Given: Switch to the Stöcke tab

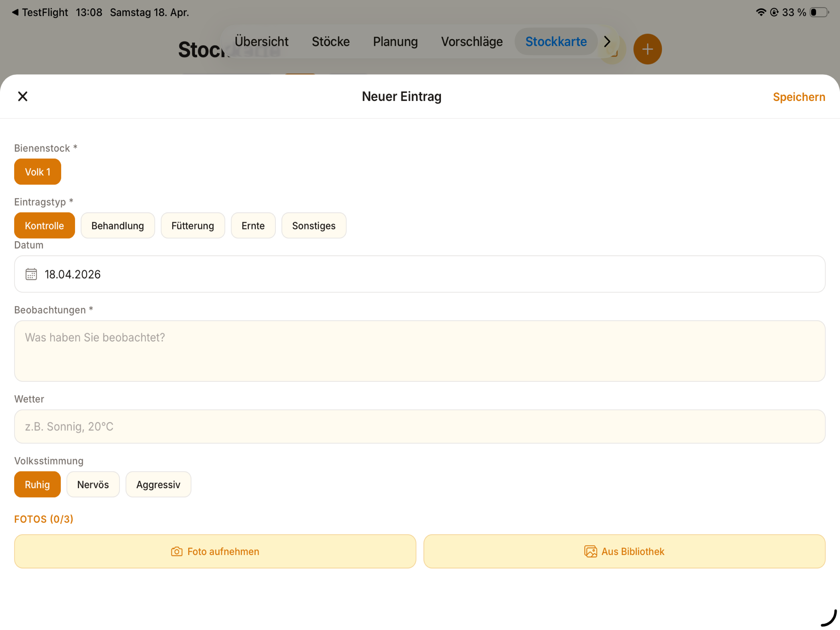Looking at the screenshot, I should (331, 42).
